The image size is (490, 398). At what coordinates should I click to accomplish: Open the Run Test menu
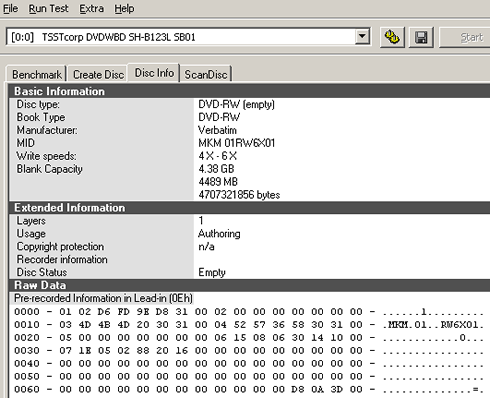point(48,8)
